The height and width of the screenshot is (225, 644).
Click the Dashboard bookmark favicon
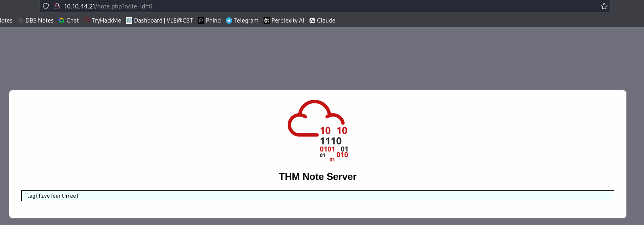[x=129, y=21]
